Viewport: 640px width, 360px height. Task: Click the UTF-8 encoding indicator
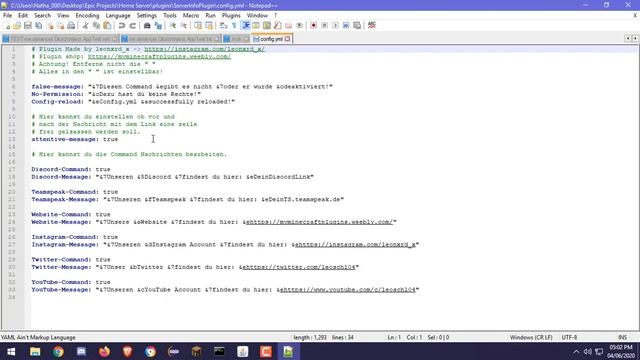569,338
